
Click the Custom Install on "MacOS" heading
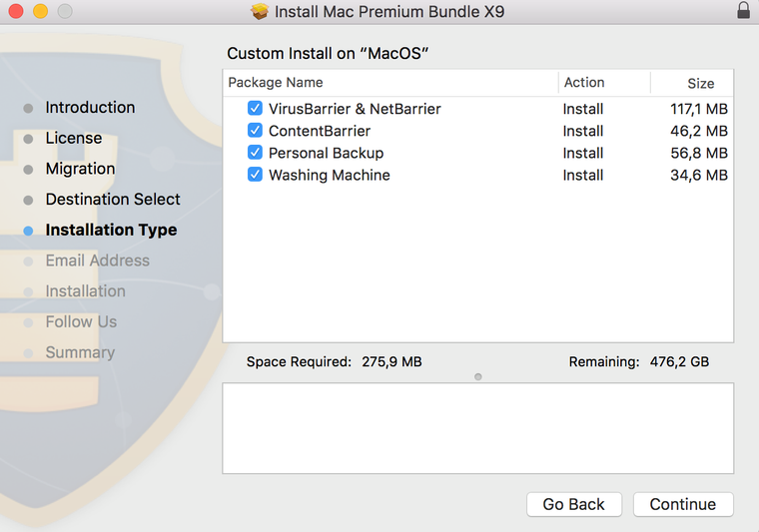[328, 53]
